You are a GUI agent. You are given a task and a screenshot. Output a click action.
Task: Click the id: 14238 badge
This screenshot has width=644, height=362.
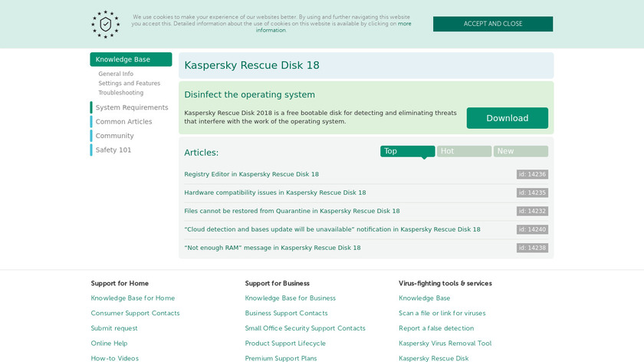tap(532, 248)
